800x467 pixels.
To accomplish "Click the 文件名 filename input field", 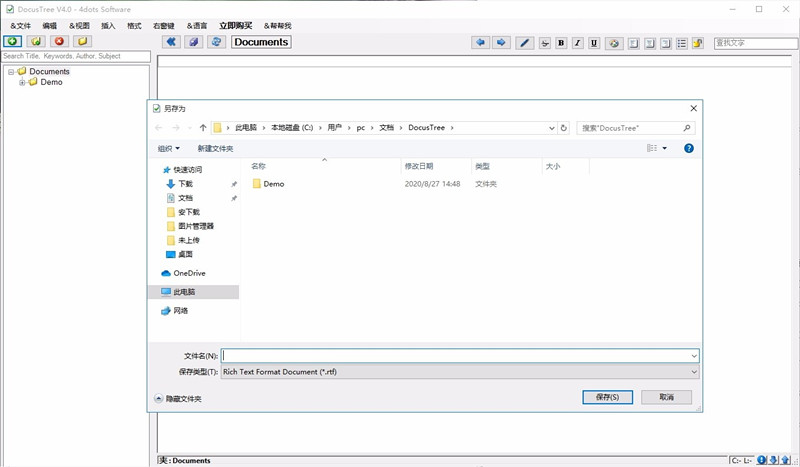I will 455,355.
